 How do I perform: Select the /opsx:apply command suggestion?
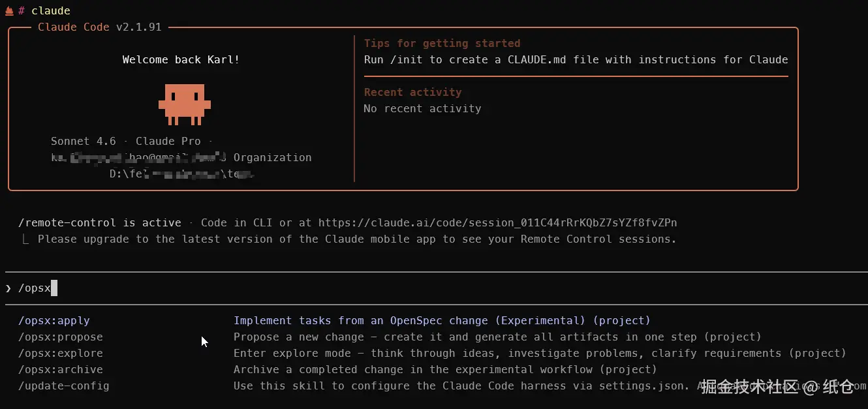click(54, 321)
